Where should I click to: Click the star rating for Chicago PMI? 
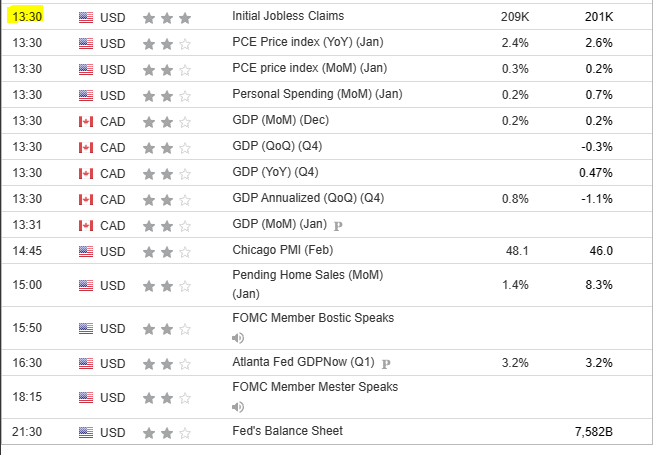[162, 251]
